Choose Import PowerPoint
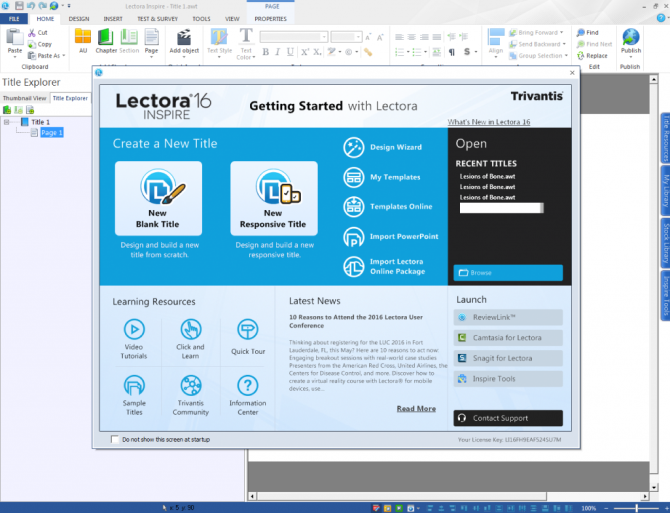 [x=391, y=237]
